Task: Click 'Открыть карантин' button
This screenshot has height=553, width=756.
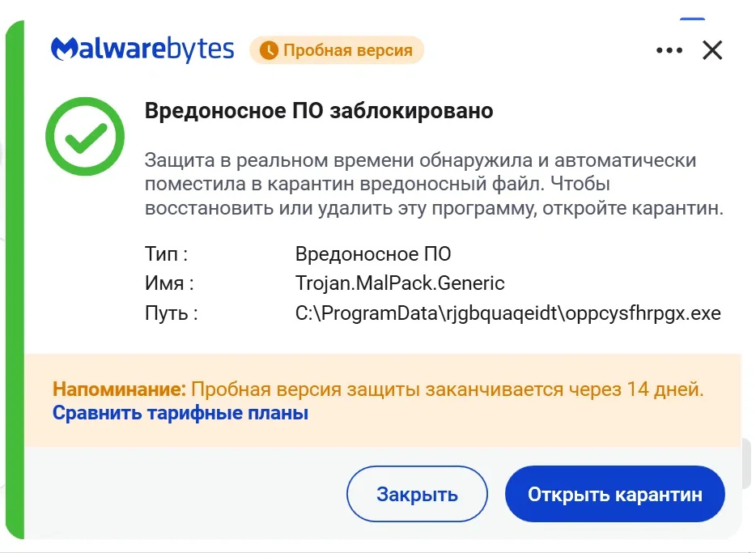Action: (614, 494)
